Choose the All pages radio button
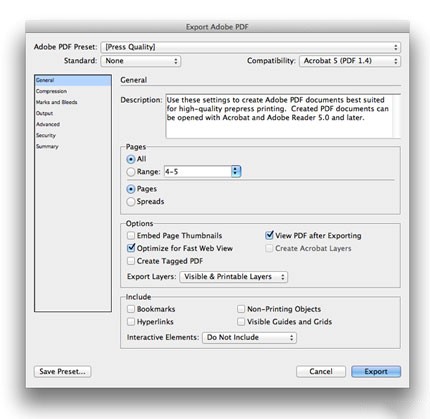 click(x=131, y=159)
